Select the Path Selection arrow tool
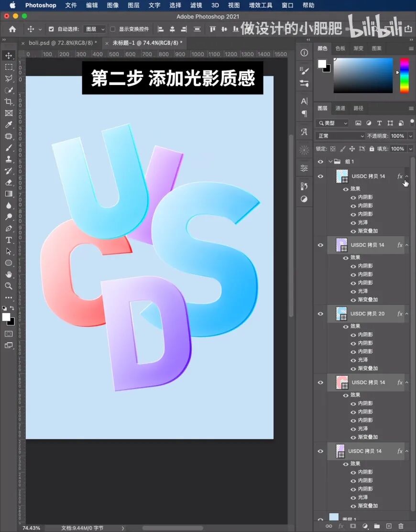 [9, 251]
